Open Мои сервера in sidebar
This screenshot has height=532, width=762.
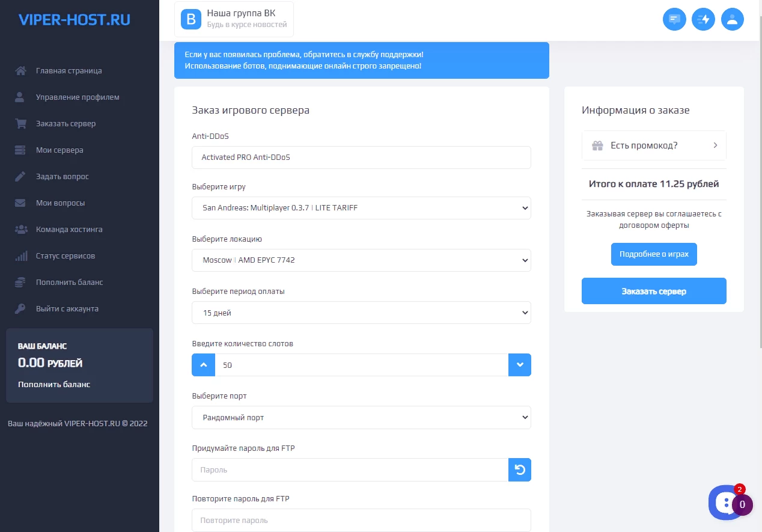tap(59, 150)
